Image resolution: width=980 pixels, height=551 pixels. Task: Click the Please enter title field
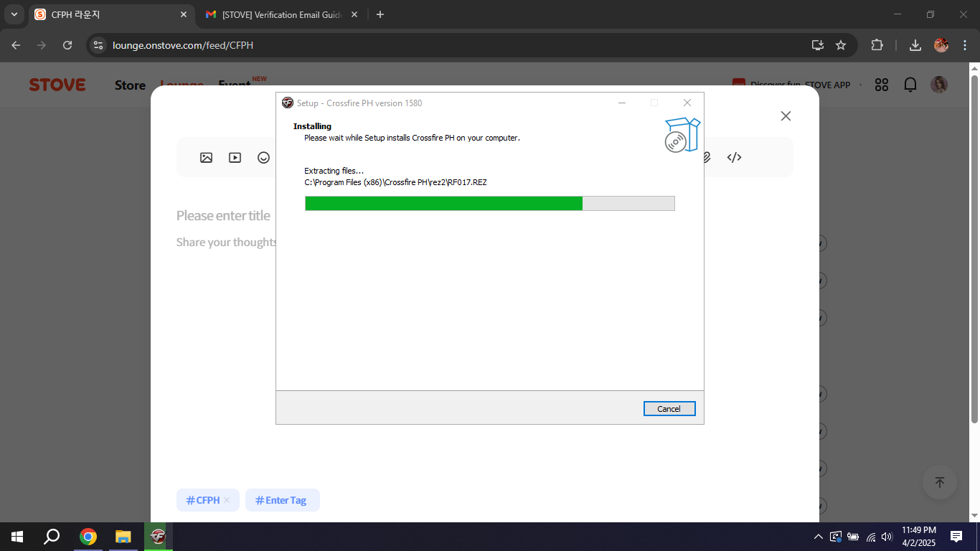tap(223, 216)
